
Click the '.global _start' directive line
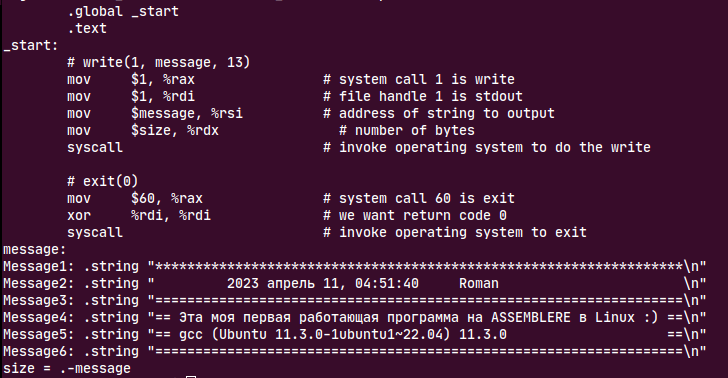click(123, 11)
